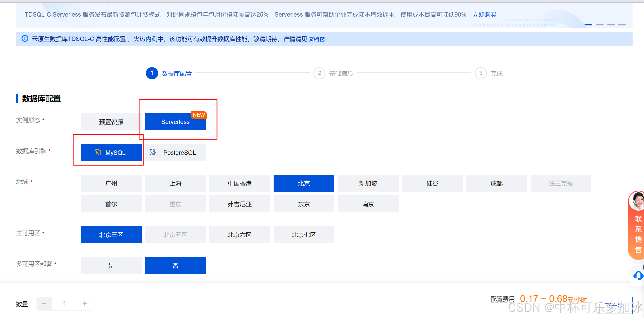Choose 北京五区 availability zone
Viewport: 644px width, 318px height.
[175, 234]
